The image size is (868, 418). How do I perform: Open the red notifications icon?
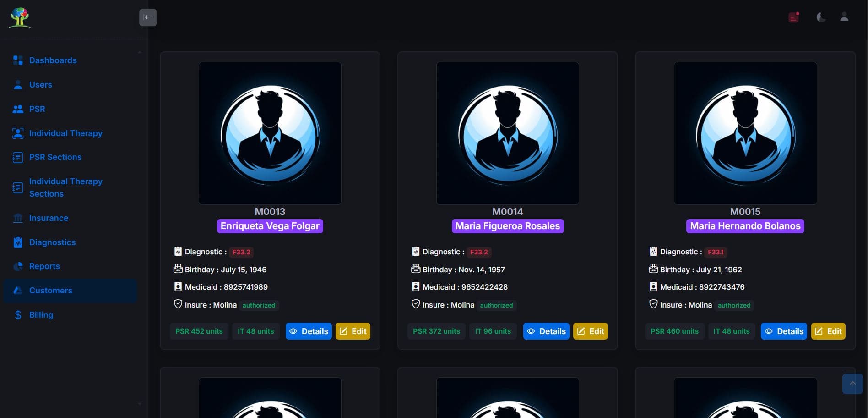pyautogui.click(x=793, y=17)
